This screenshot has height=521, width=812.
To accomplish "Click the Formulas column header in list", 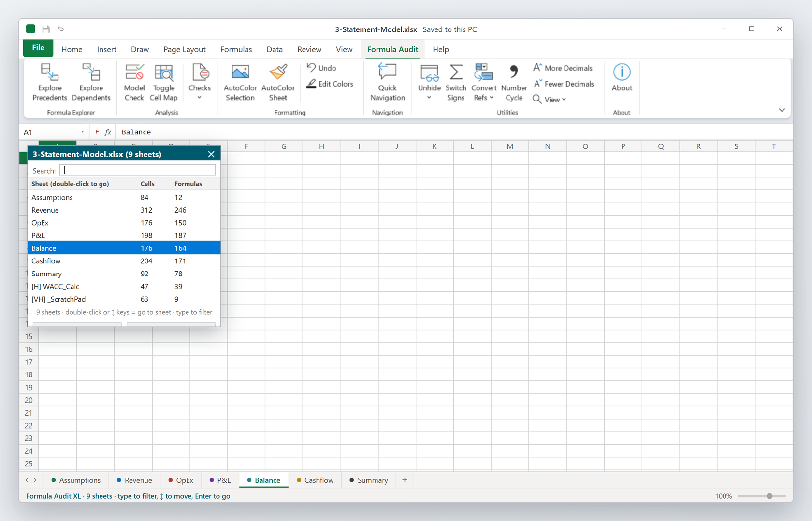I will click(188, 184).
